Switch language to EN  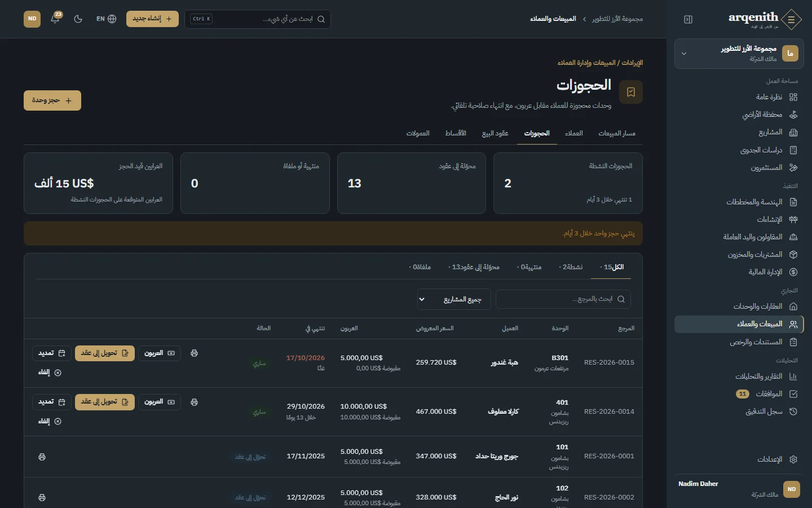[x=106, y=19]
